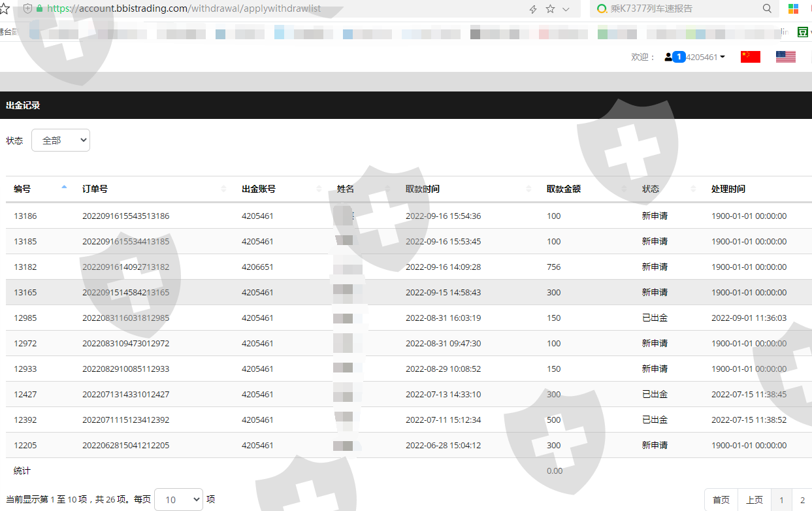The image size is (812, 511).
Task: Select page 1 in pagination
Action: click(x=781, y=500)
